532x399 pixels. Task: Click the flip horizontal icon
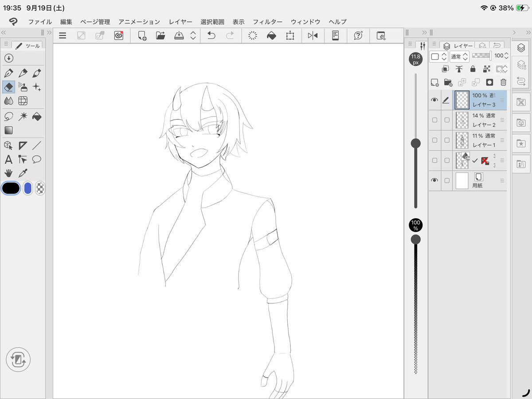(313, 36)
